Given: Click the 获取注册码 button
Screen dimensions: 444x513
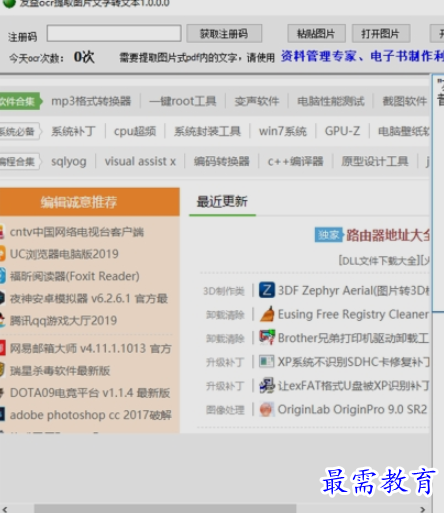Looking at the screenshot, I should 224,34.
